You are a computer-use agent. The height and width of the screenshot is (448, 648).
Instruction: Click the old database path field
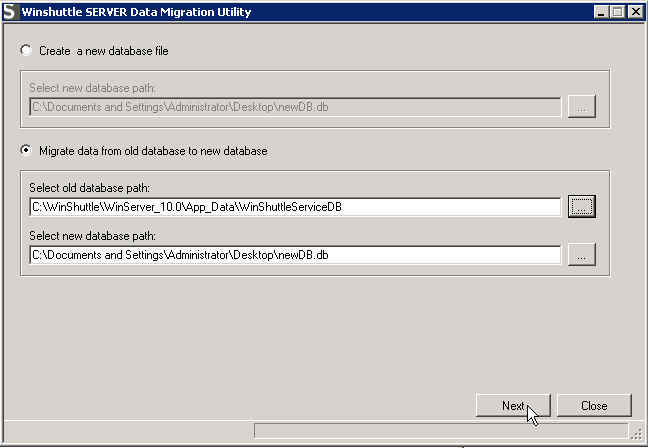coord(295,207)
